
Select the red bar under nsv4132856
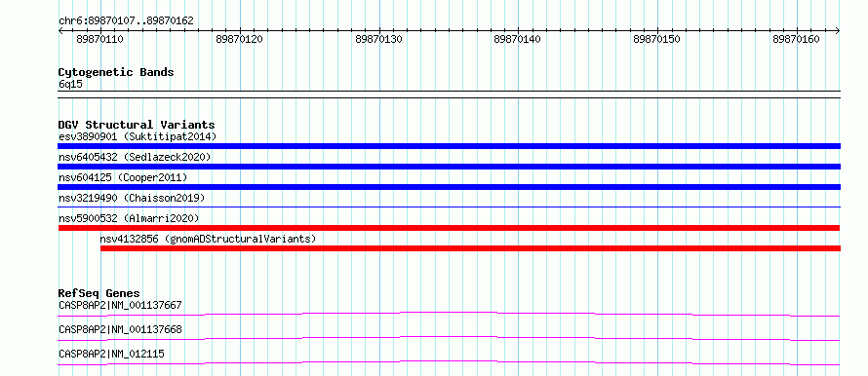pos(470,248)
